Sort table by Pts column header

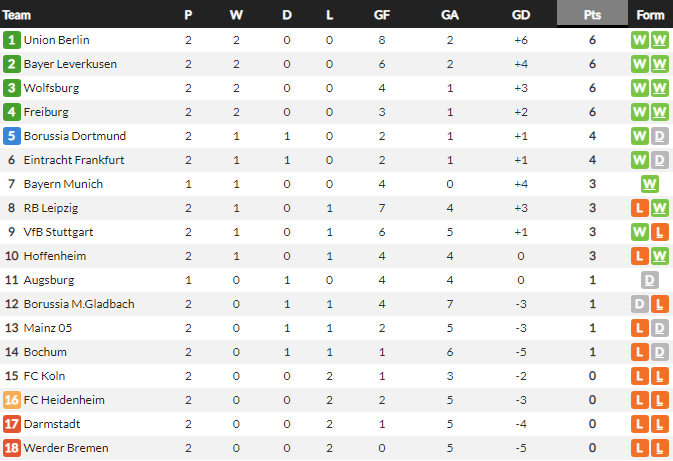coord(593,15)
